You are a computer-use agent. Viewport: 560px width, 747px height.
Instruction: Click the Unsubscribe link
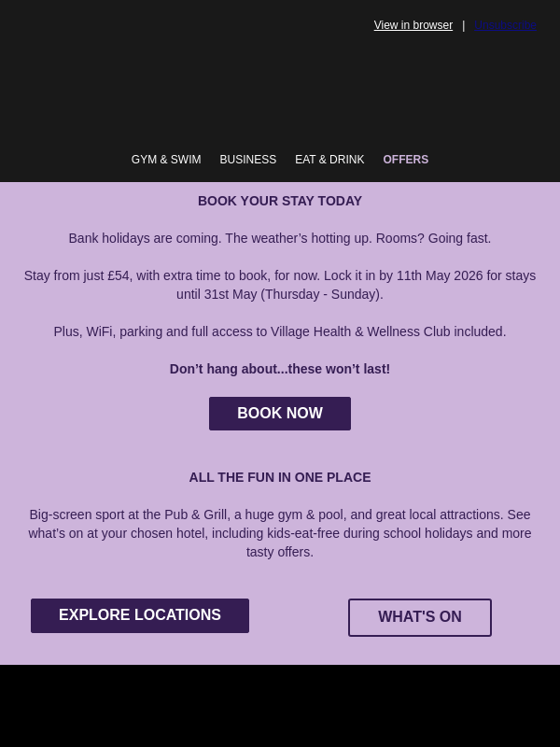click(x=505, y=25)
